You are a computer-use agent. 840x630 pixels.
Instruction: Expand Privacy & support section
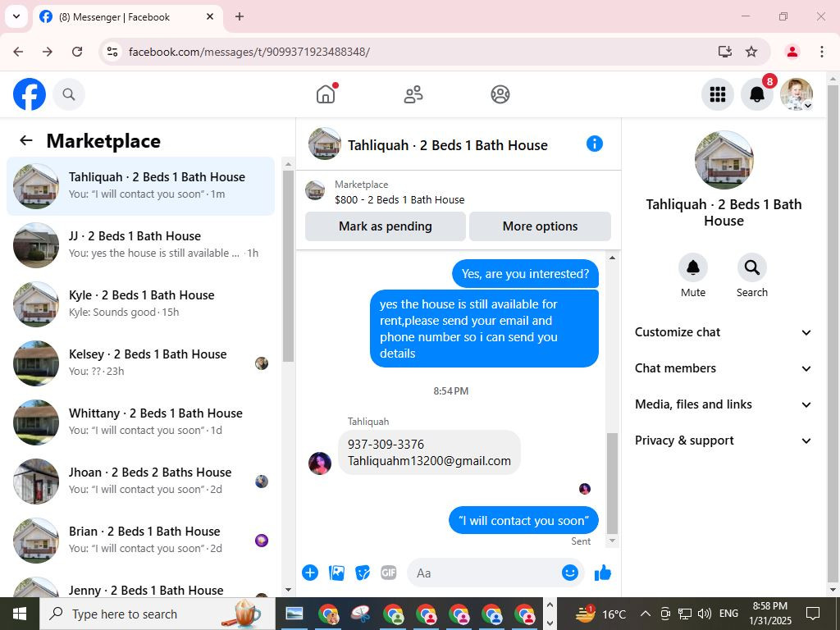tap(724, 441)
